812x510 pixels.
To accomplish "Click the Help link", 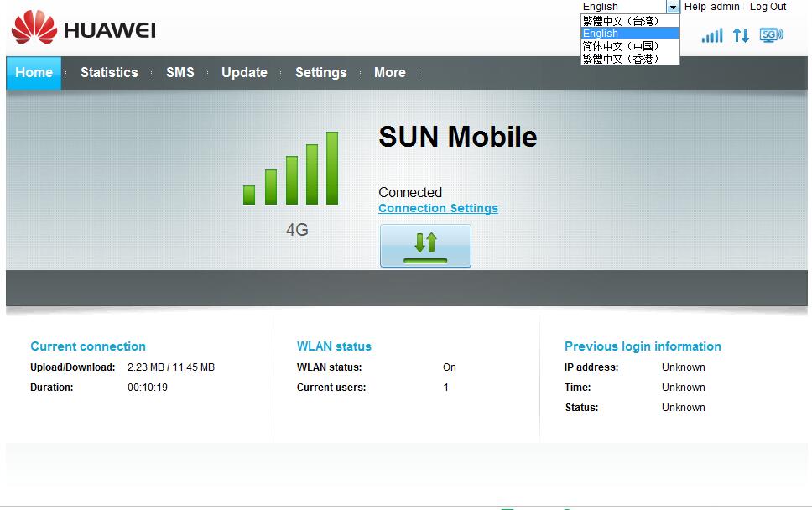I will tap(695, 7).
